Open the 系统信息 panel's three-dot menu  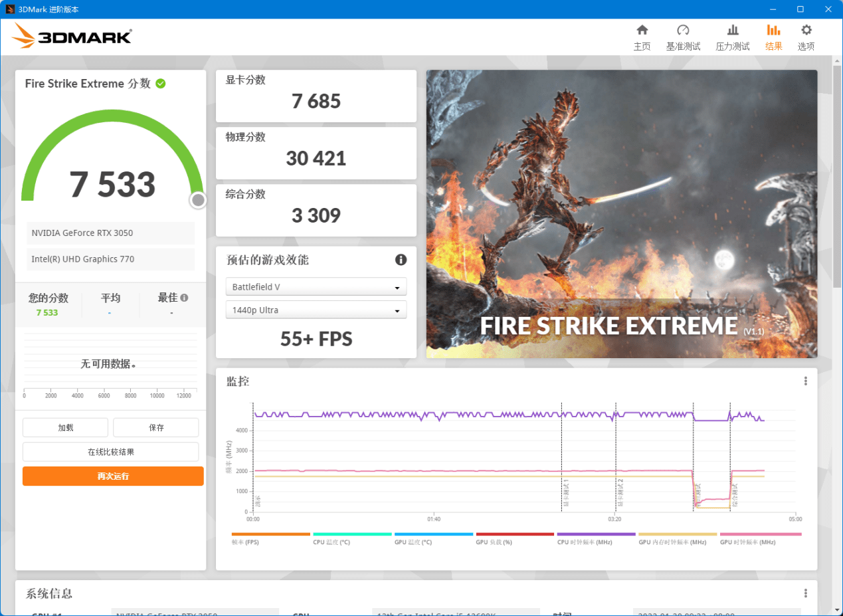(x=805, y=593)
